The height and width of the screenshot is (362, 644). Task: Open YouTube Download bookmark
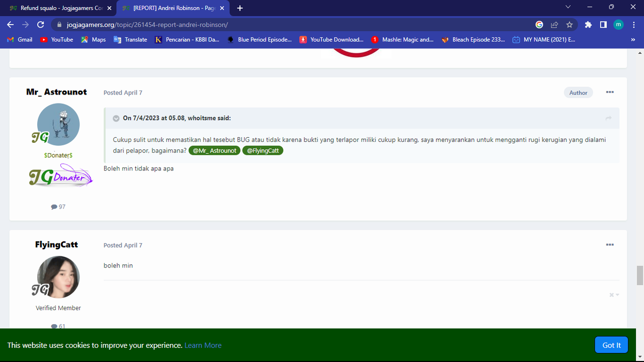tap(332, 39)
